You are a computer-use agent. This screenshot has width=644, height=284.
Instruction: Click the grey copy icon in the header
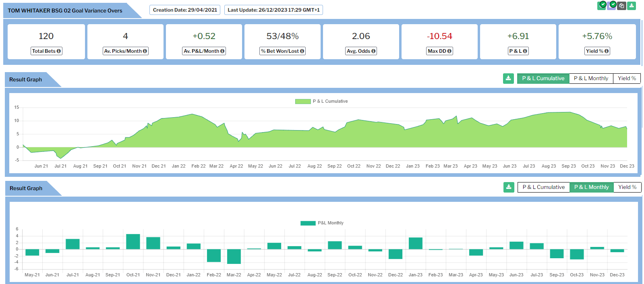click(621, 6)
